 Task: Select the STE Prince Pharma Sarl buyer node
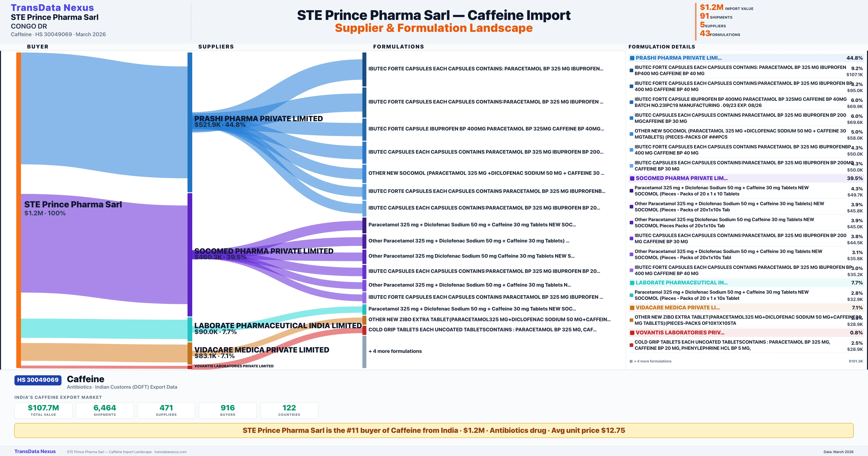73,205
